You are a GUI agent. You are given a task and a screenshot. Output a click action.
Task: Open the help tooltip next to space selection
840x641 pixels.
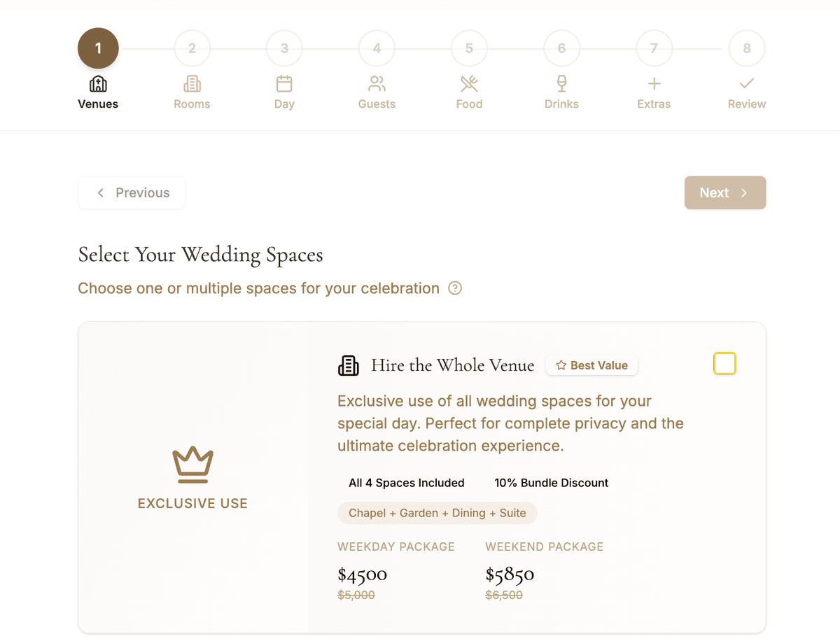tap(455, 288)
